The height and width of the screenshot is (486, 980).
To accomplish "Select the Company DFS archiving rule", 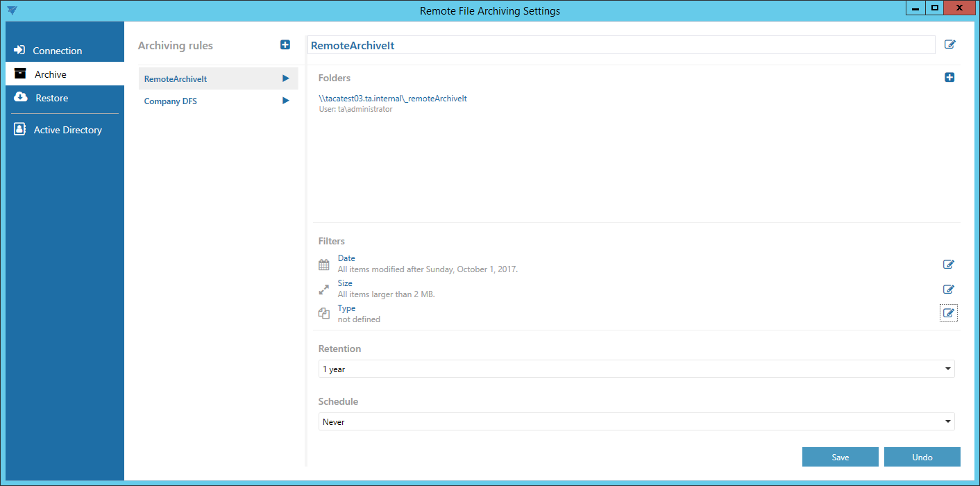I will (x=171, y=101).
